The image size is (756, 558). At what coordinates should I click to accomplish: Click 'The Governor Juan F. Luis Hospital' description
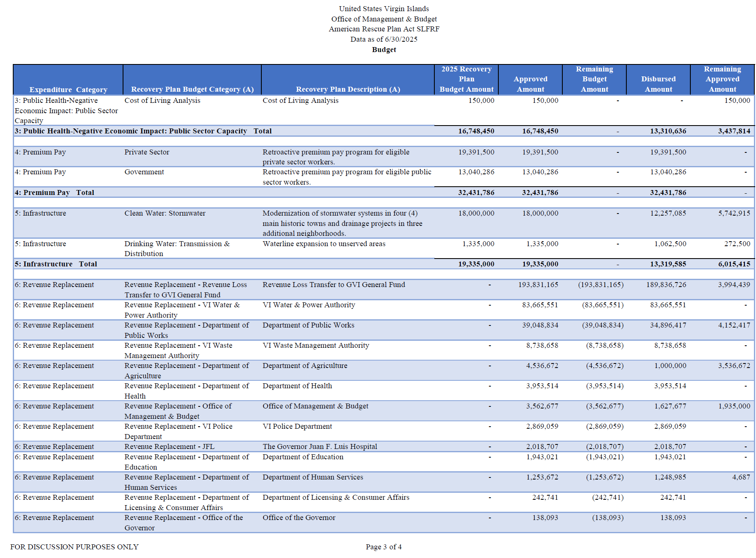coord(320,446)
